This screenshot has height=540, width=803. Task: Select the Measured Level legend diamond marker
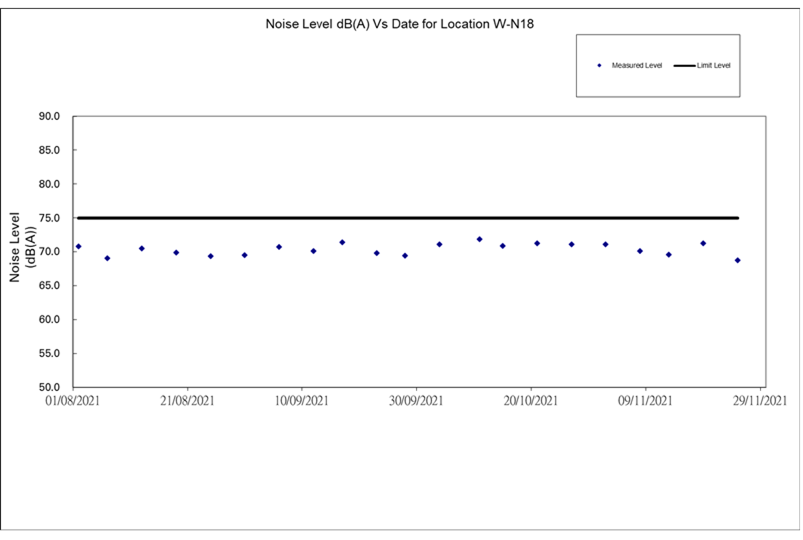point(599,65)
